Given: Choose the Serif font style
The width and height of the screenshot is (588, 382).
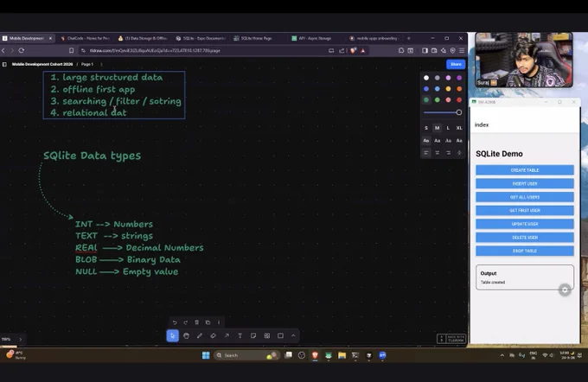Looking at the screenshot, I should [448, 141].
